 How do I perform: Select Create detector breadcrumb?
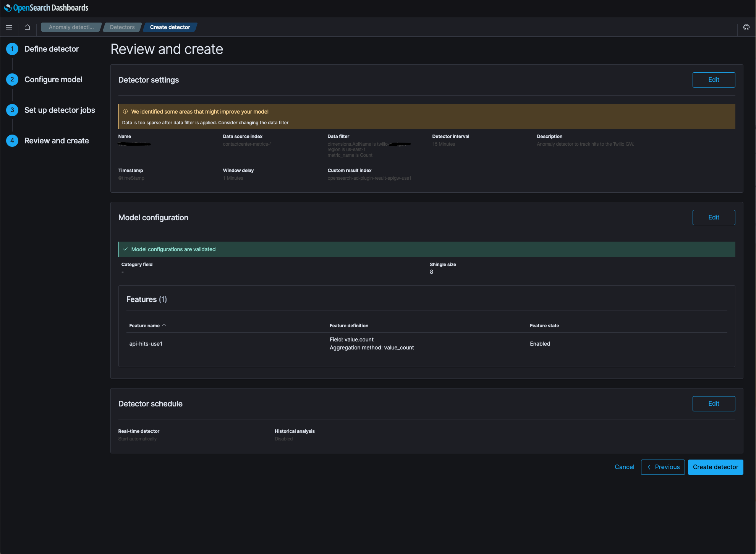170,27
